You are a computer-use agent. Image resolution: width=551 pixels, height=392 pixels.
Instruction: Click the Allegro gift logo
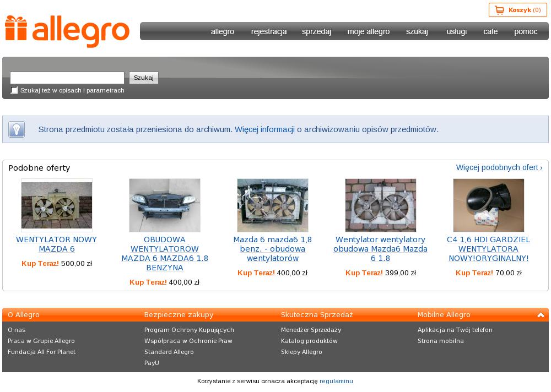pos(67,31)
